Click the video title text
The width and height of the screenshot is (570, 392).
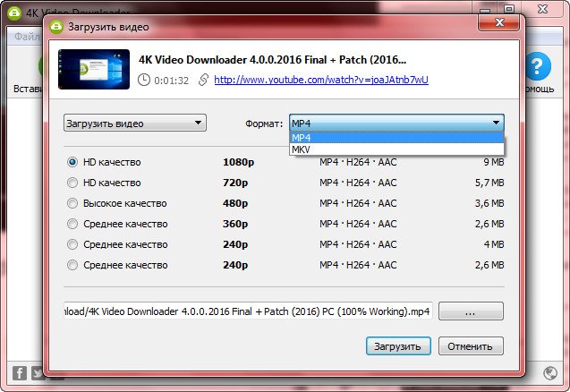(x=272, y=60)
